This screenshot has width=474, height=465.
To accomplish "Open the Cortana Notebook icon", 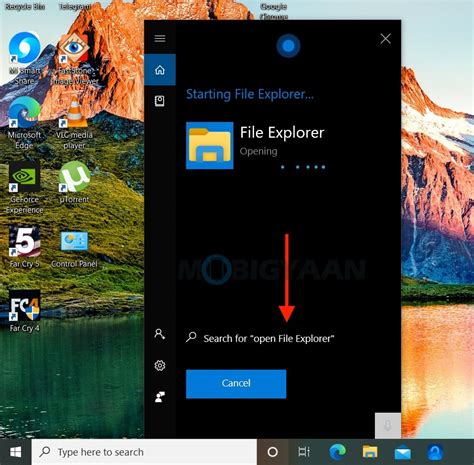I will pos(160,101).
